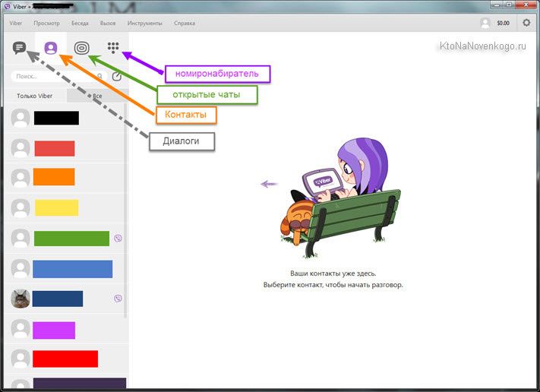Viewport: 540px width, 392px height.
Task: Switch to the "Все" contacts tab
Action: (97, 96)
